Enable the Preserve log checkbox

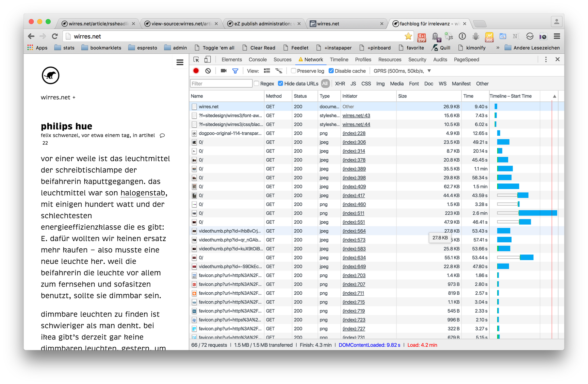(x=293, y=71)
